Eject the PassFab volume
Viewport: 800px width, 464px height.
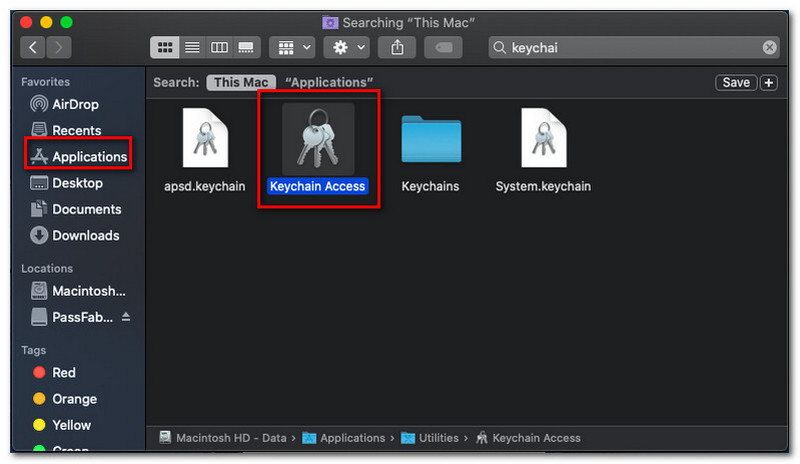tap(126, 317)
